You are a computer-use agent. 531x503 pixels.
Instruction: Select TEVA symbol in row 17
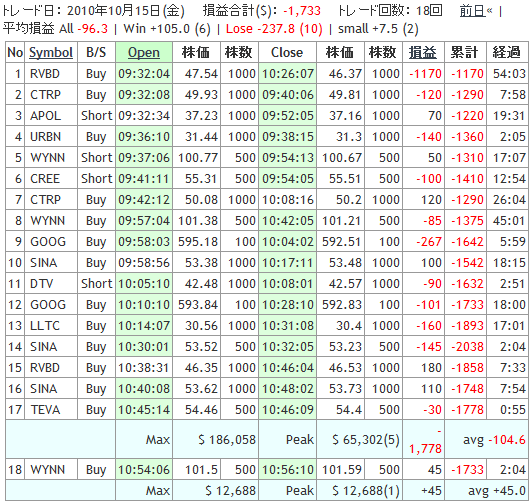point(45,410)
